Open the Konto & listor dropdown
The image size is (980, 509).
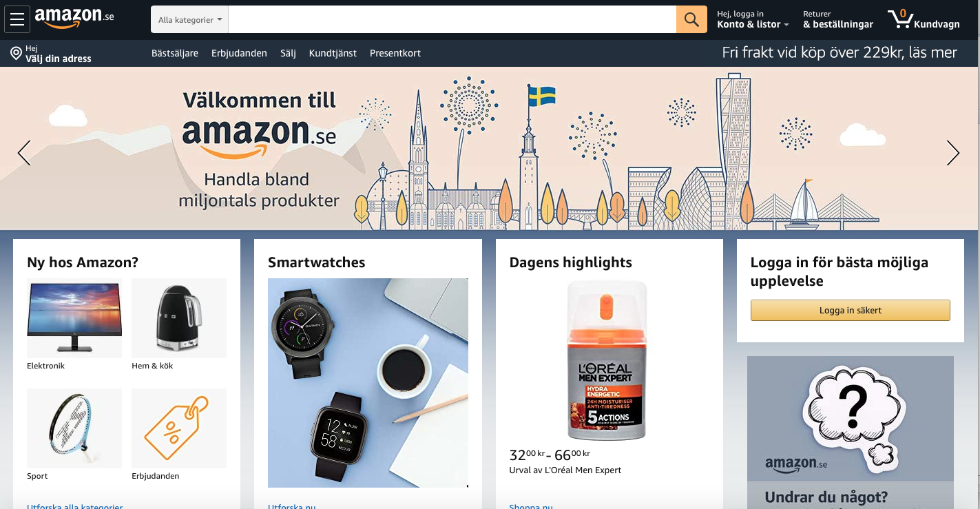coord(753,19)
